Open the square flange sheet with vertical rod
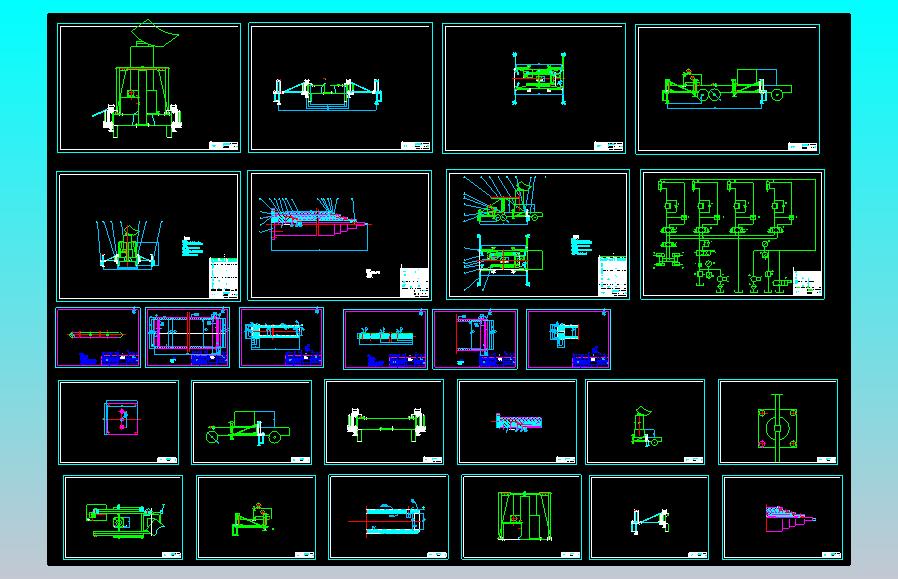 coord(778,422)
